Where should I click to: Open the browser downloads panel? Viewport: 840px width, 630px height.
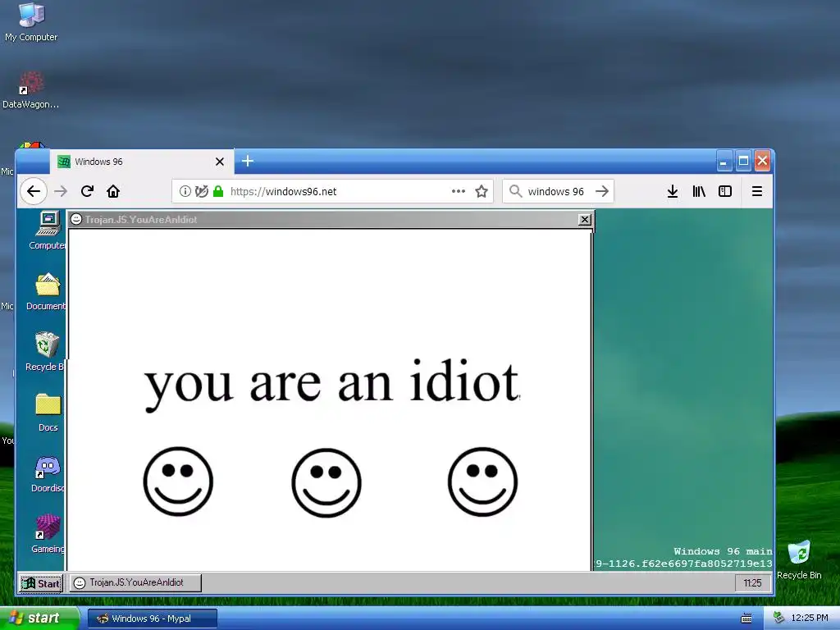tap(673, 191)
